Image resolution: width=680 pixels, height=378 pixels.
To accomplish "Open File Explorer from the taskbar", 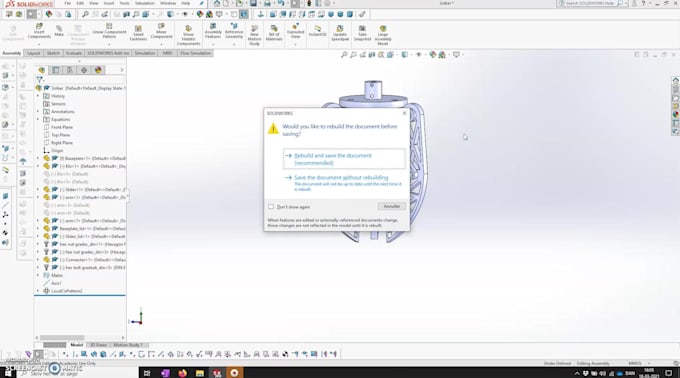I will pyautogui.click(x=199, y=373).
